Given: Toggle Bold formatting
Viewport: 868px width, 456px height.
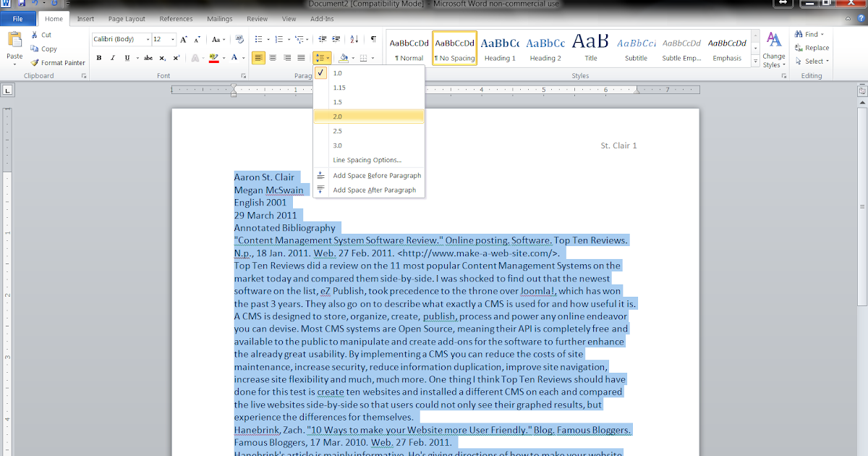Looking at the screenshot, I should tap(99, 58).
